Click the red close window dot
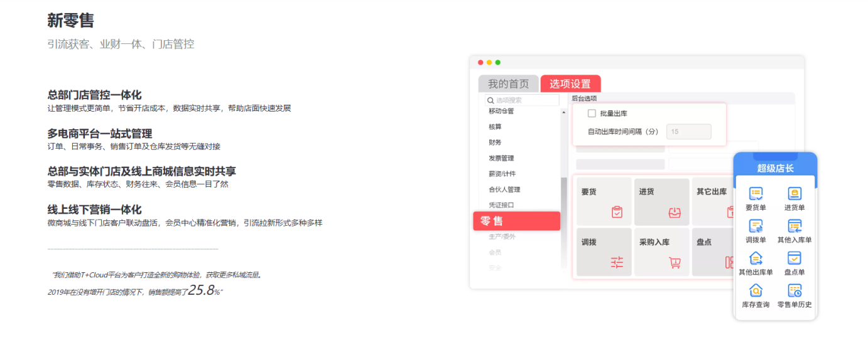This screenshot has height=345, width=868. point(480,63)
